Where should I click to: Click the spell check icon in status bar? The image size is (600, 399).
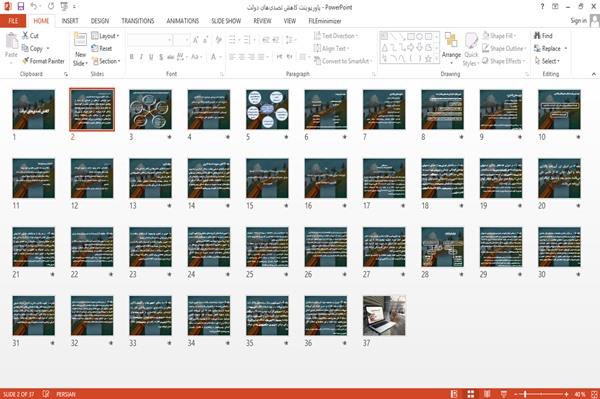pos(46,394)
